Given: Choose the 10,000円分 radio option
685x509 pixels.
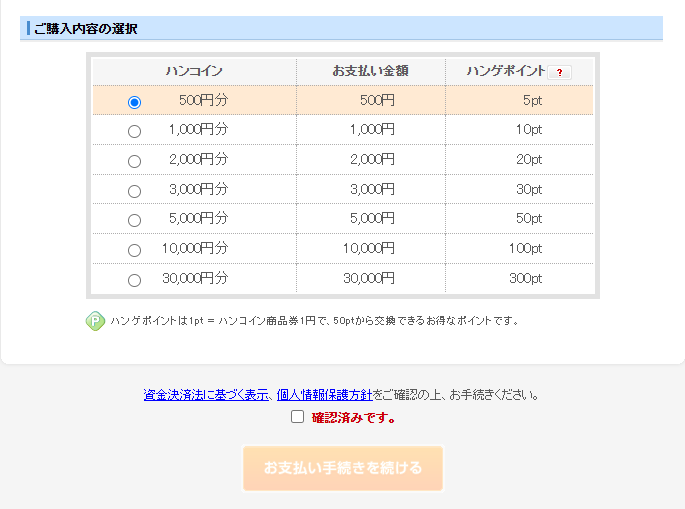Looking at the screenshot, I should point(135,250).
